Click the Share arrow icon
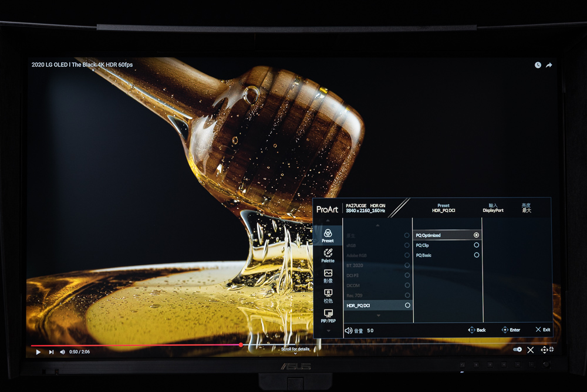This screenshot has height=392, width=587. pos(549,65)
